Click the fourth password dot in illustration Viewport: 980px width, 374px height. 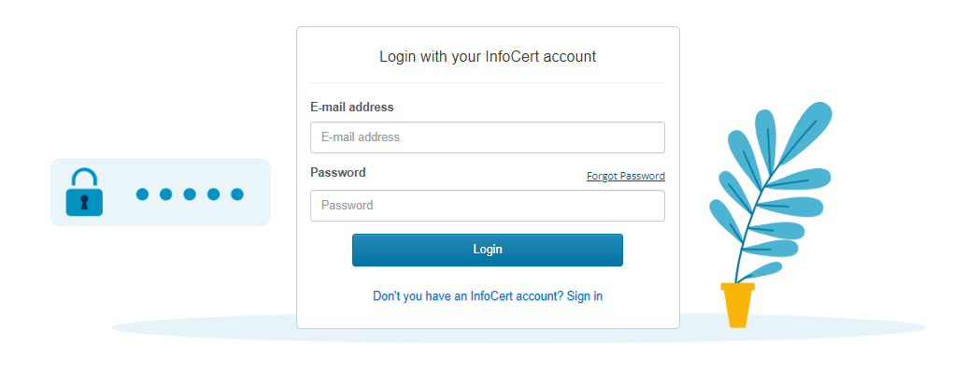(213, 194)
